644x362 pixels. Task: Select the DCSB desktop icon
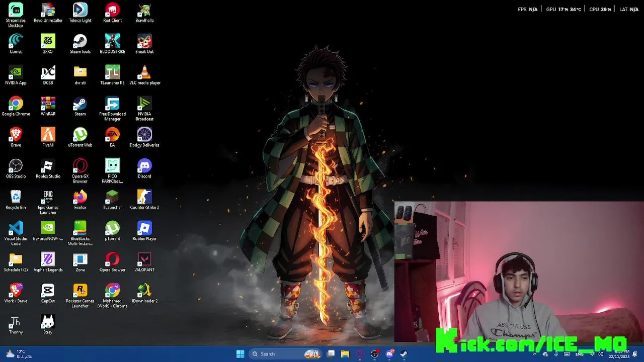(48, 75)
